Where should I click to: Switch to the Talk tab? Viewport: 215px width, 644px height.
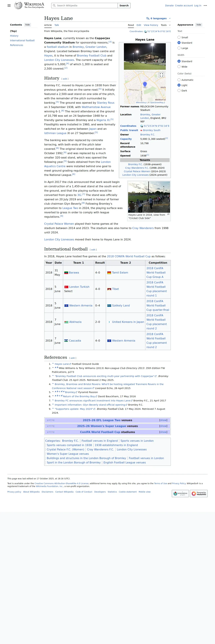coord(57,25)
